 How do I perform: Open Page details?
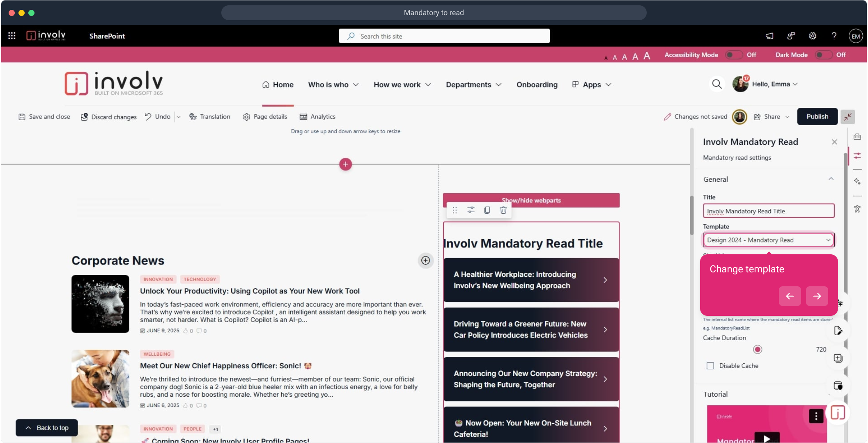tap(265, 117)
